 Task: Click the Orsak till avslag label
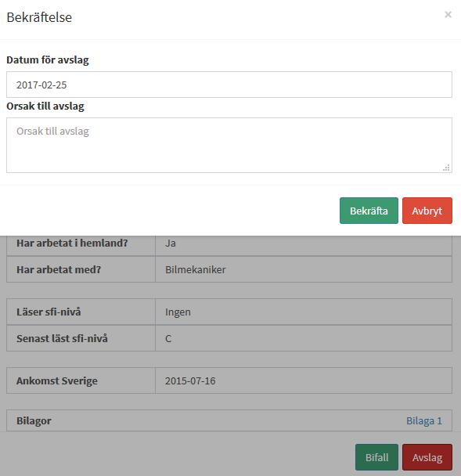click(45, 106)
